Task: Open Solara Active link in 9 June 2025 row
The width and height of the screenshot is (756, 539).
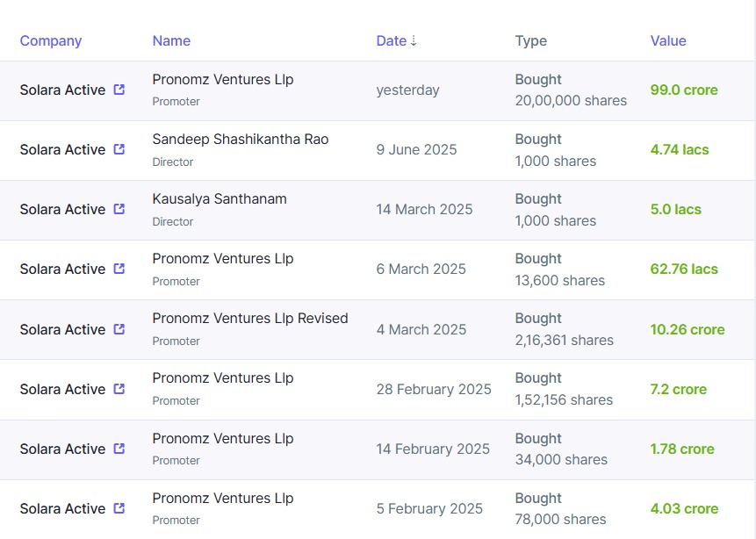Action: click(x=62, y=150)
